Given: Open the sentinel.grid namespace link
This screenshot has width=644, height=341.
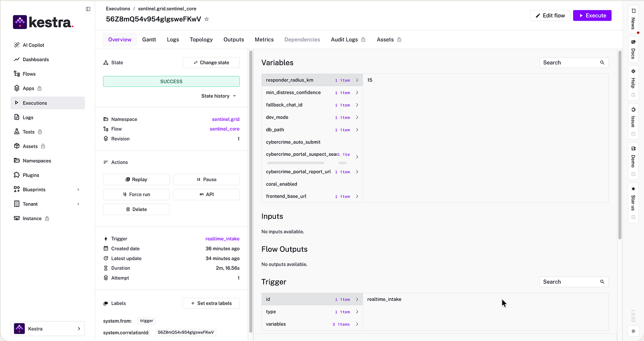Looking at the screenshot, I should pos(225,119).
